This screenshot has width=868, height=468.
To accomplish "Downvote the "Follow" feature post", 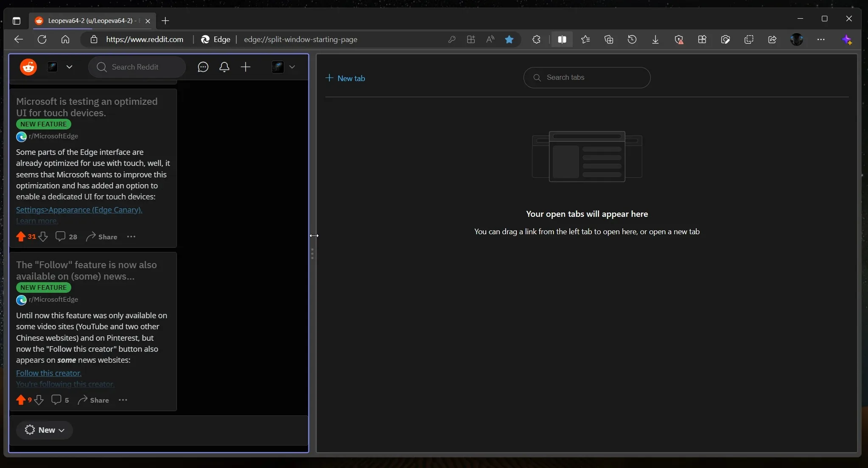I will point(39,400).
